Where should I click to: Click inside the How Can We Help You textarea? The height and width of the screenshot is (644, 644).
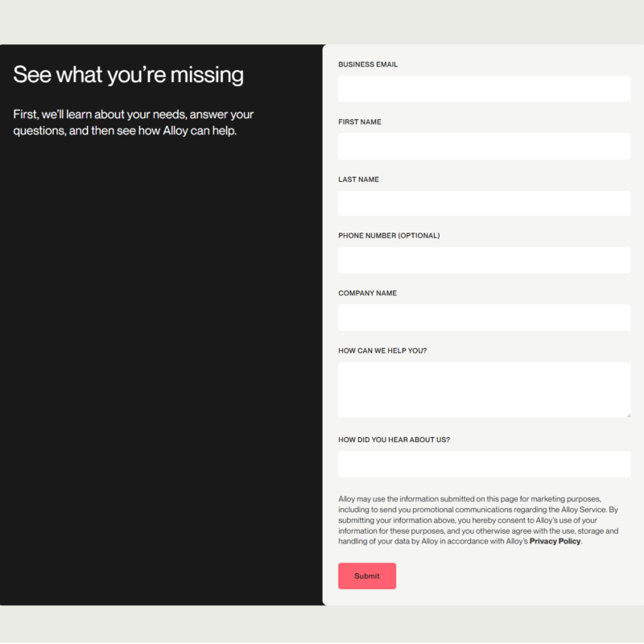pos(484,390)
